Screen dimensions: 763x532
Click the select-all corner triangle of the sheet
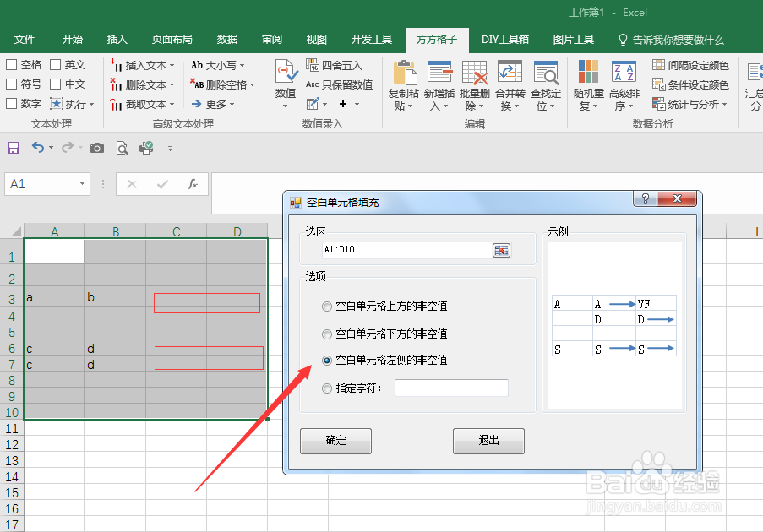point(17,231)
